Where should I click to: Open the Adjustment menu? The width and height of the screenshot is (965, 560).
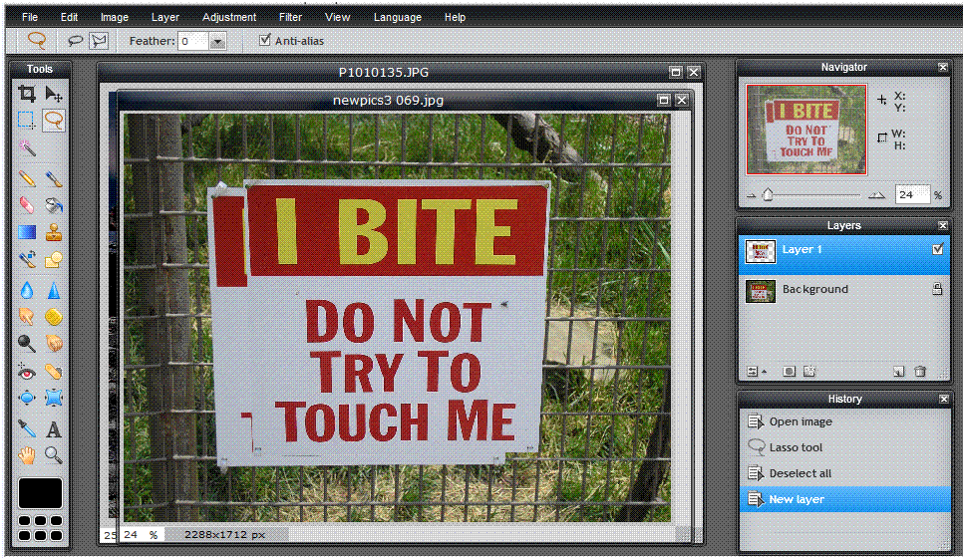tap(228, 17)
